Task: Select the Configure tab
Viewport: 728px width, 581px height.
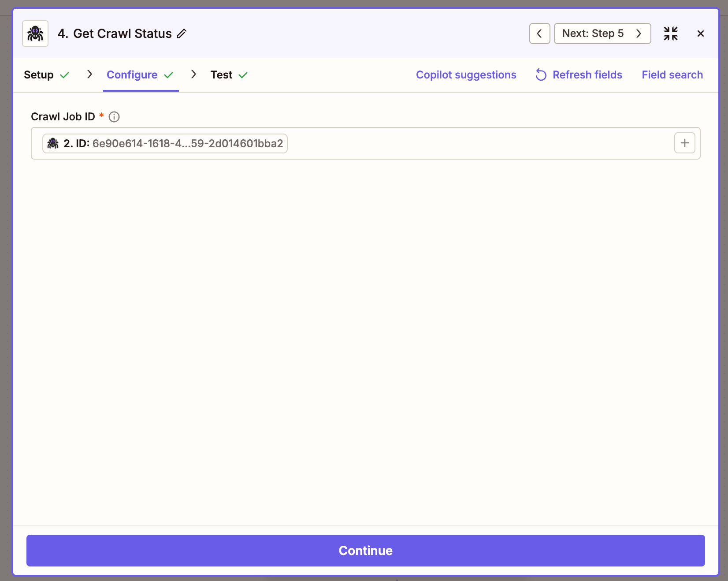Action: point(140,75)
